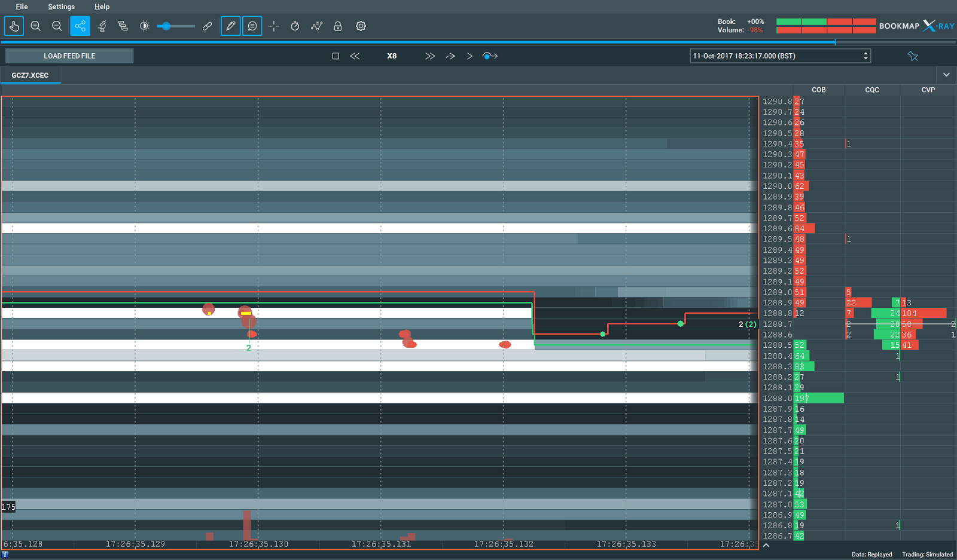Click the microscope icon in toolbar
The height and width of the screenshot is (560, 957).
coord(102,26)
